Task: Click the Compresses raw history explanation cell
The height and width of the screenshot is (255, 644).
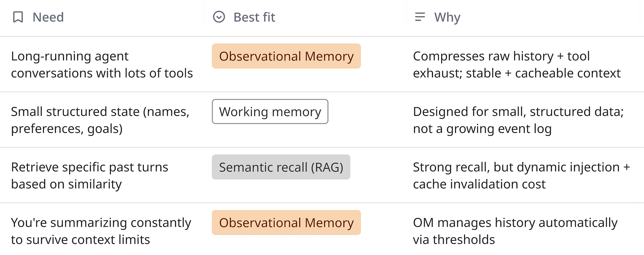Action: click(x=516, y=64)
